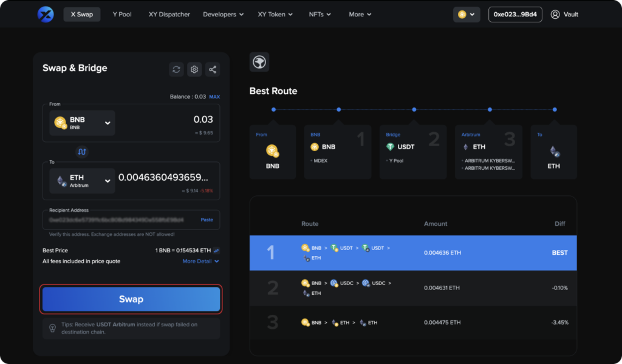Viewport: 622px width, 364px height.
Task: Click the -3.45% diff value
Action: click(x=559, y=322)
